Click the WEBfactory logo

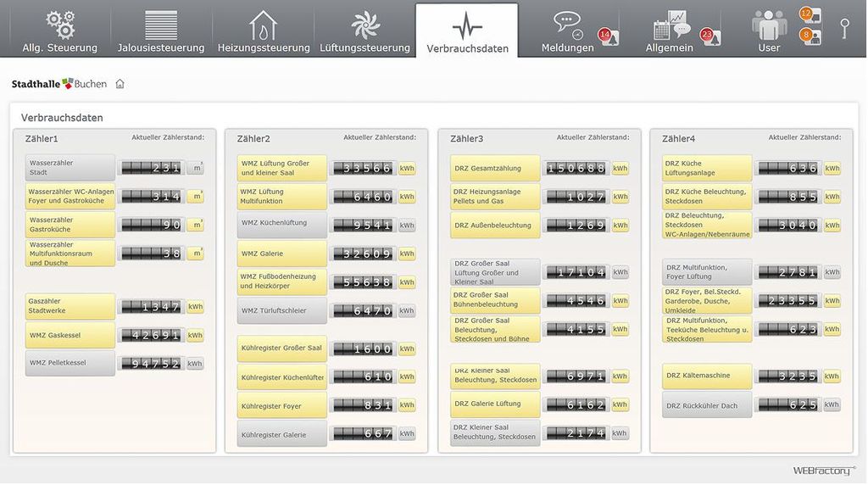coord(824,470)
